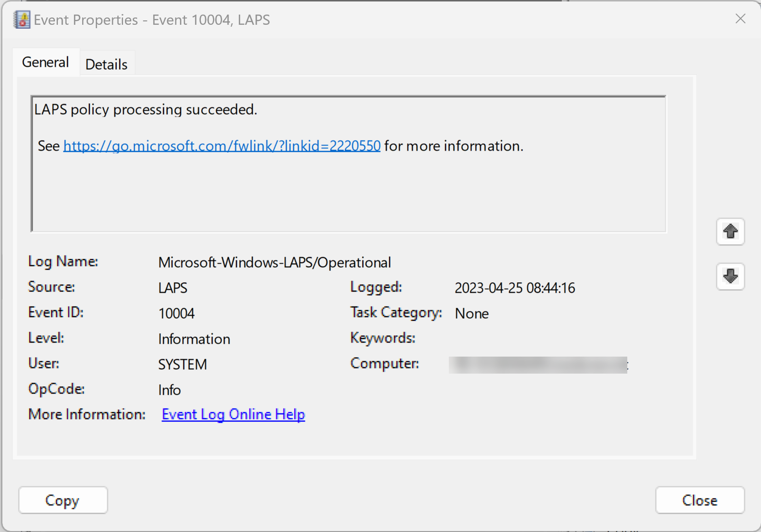761x532 pixels.
Task: Select the General tab
Action: tap(46, 62)
